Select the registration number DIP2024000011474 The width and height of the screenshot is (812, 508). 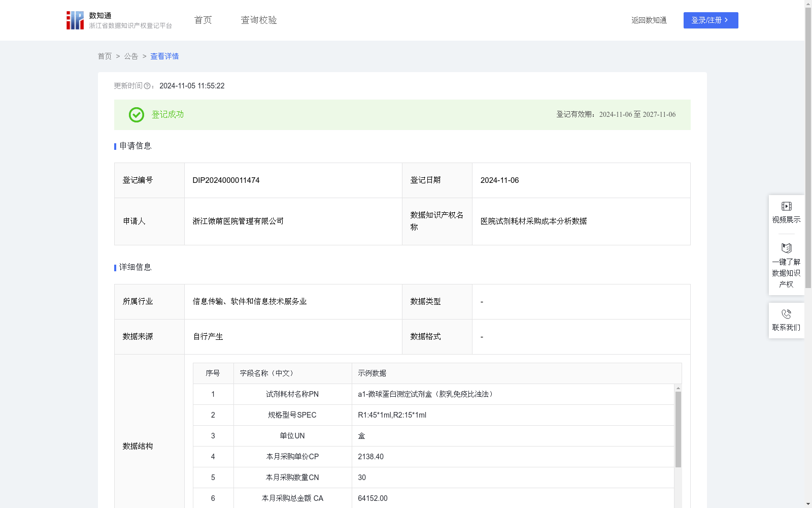pos(226,180)
